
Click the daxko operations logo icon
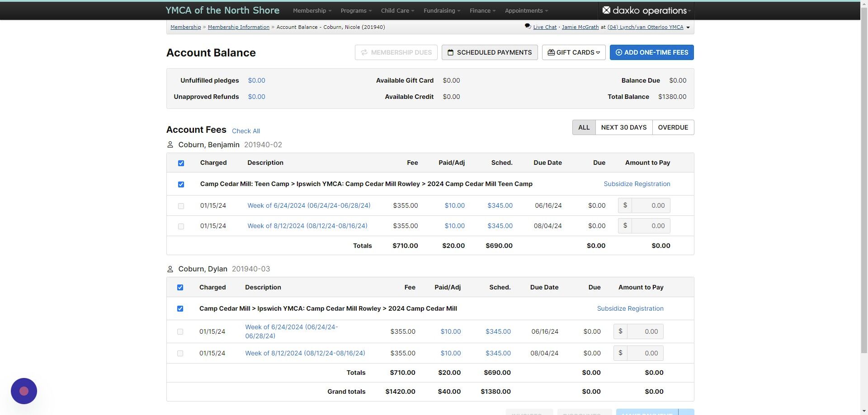point(606,10)
